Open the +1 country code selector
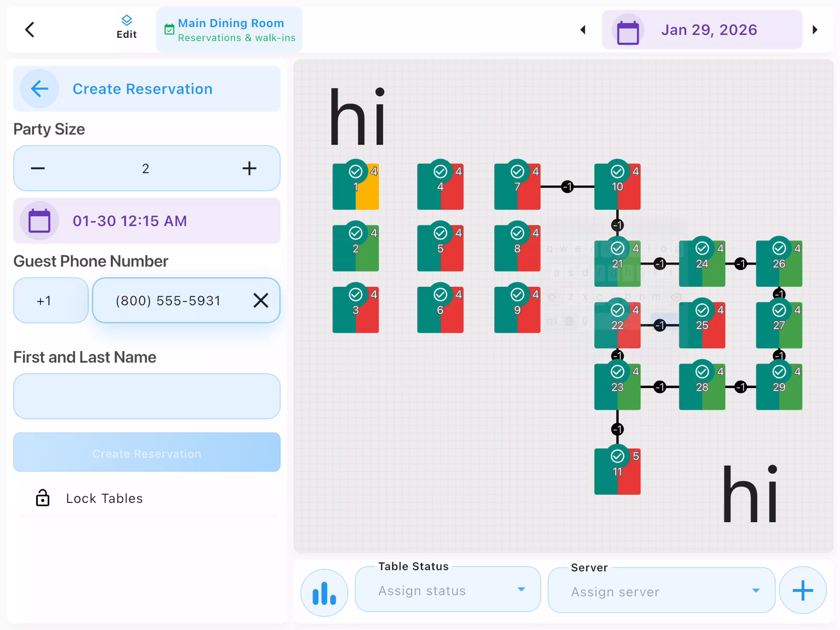Image resolution: width=840 pixels, height=630 pixels. point(50,300)
